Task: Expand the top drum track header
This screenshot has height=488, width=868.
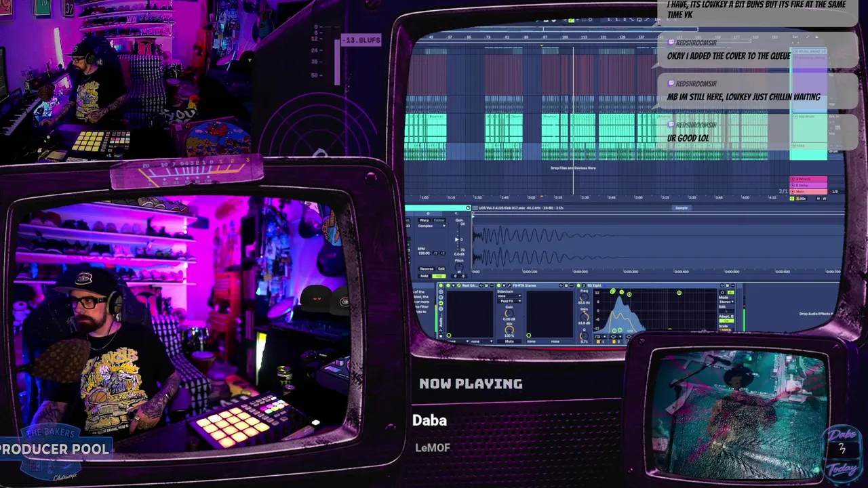Action: (x=795, y=117)
